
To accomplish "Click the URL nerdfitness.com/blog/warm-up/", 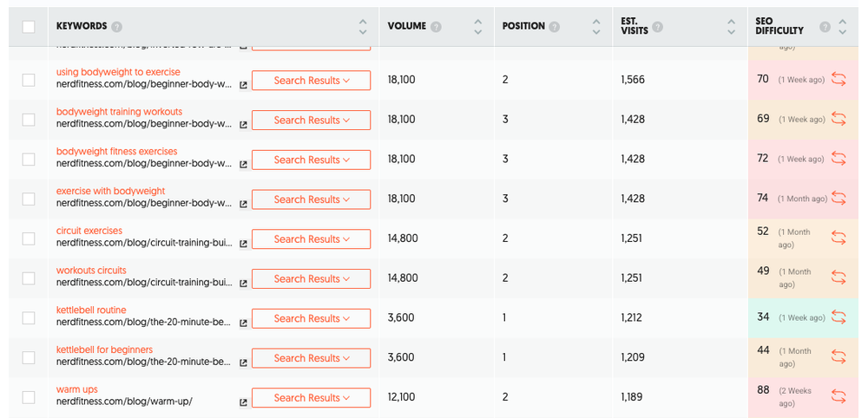I will tap(124, 402).
